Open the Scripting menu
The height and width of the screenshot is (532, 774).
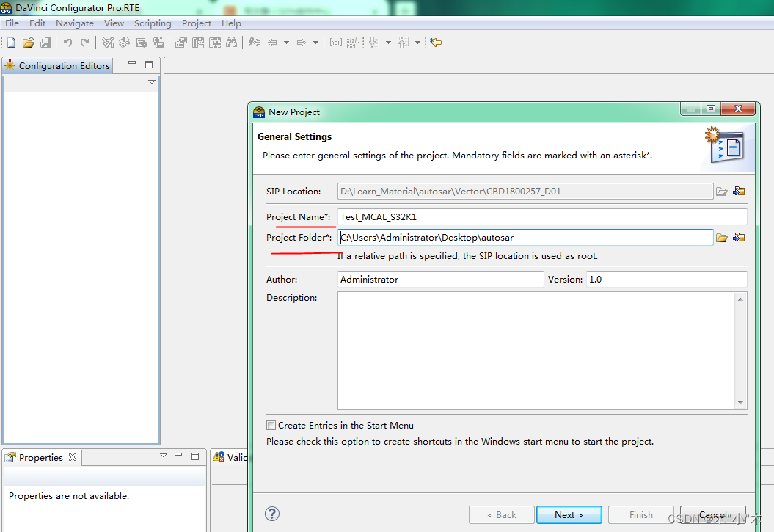[153, 23]
